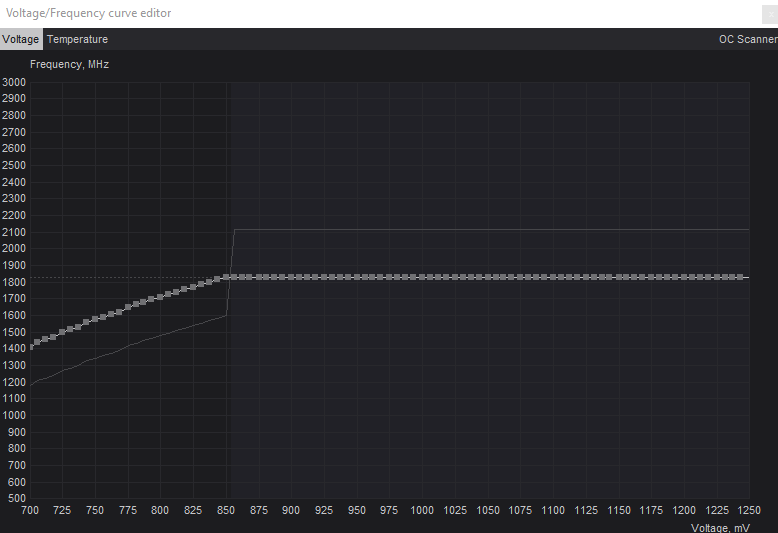
Task: Click the 'Frequency, MHz' axis title
Action: point(69,65)
